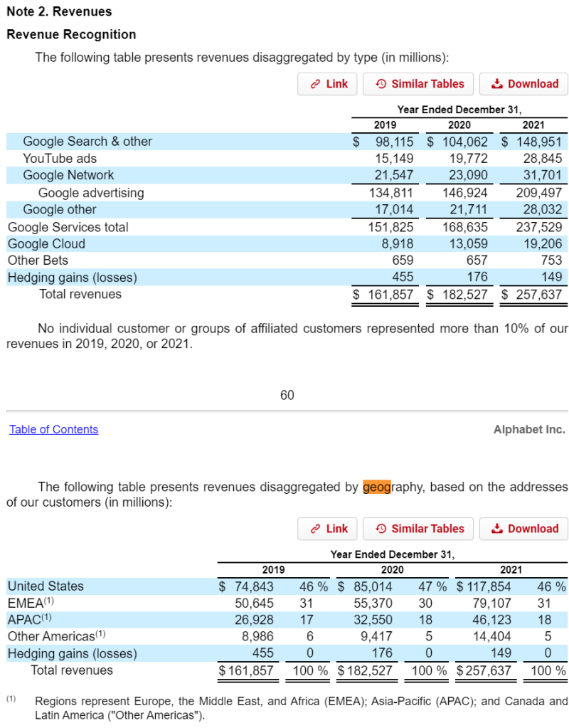This screenshot has width=569, height=728.
Task: Open the Table of Contents link
Action: click(54, 429)
